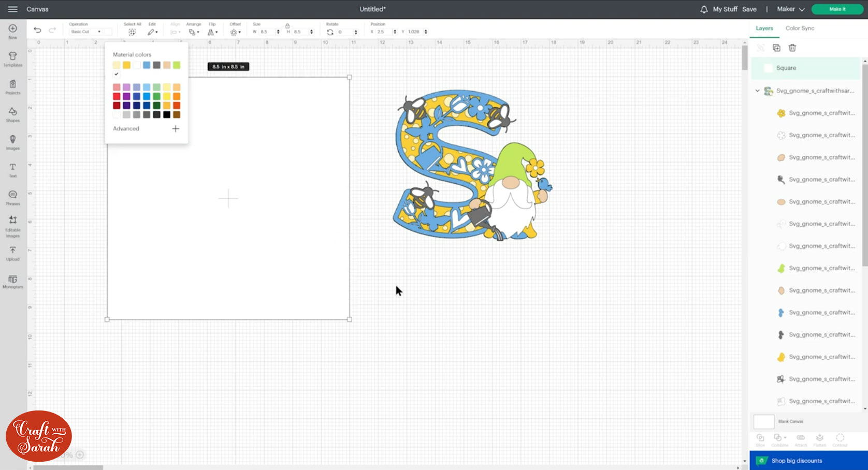Pick the lime green material color

tap(177, 65)
